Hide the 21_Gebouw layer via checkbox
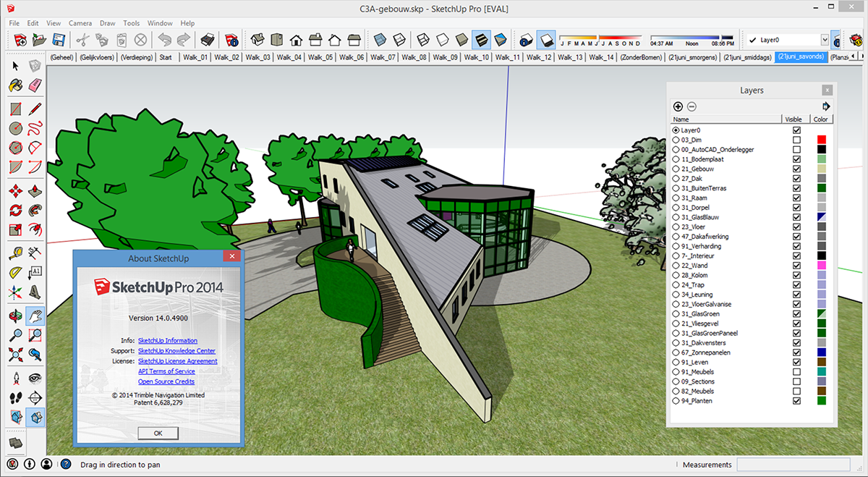This screenshot has height=477, width=868. coord(796,169)
